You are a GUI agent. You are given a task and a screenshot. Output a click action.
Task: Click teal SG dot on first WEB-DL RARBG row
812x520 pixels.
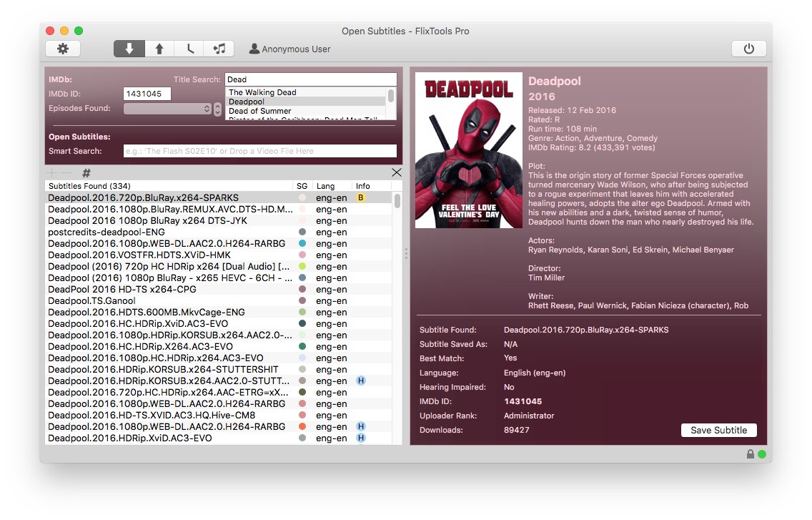pyautogui.click(x=302, y=243)
